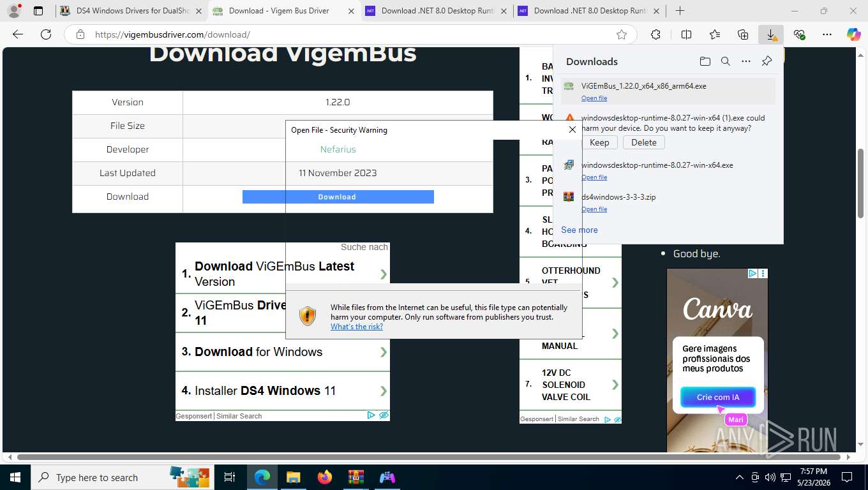The image size is (868, 490).
Task: Open file link under ds4windows zip
Action: (x=594, y=209)
